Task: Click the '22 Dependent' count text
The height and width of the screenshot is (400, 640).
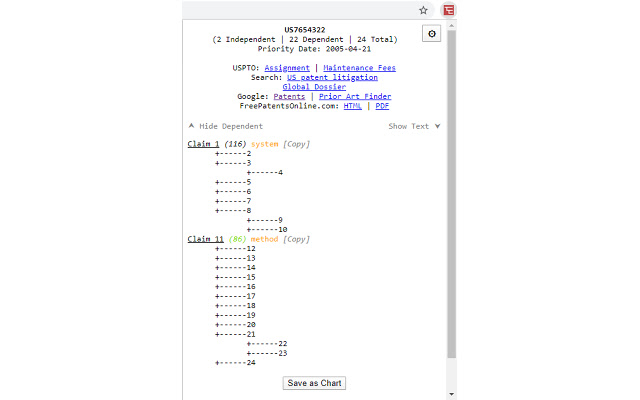Action: point(316,40)
